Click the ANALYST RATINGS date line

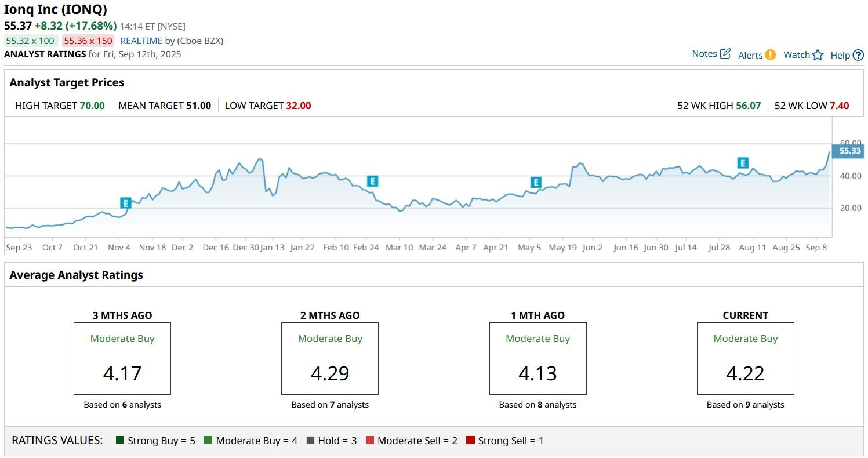[x=93, y=54]
